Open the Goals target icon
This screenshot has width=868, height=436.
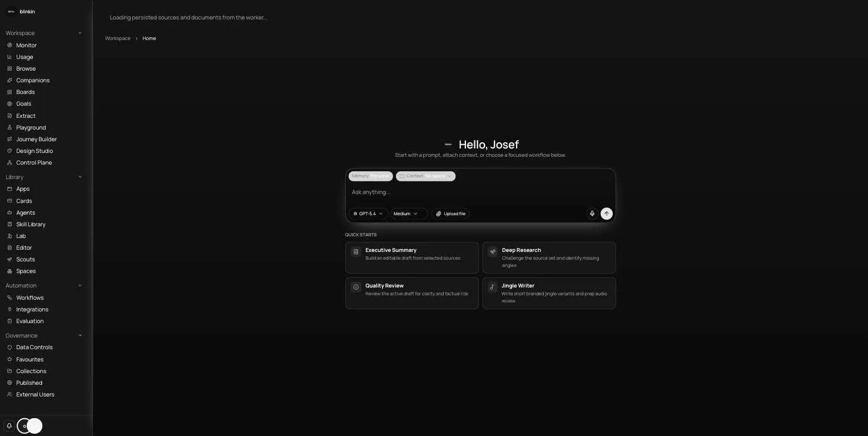(9, 103)
